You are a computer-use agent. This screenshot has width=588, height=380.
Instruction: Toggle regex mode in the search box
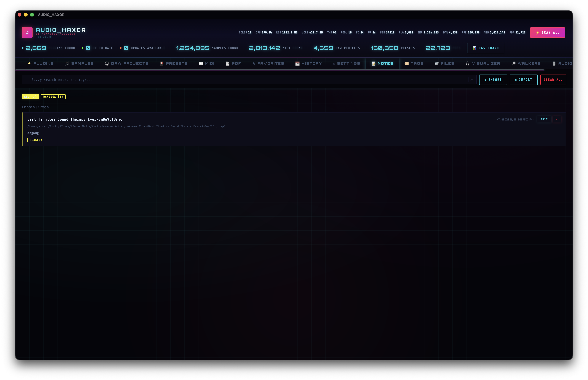472,80
